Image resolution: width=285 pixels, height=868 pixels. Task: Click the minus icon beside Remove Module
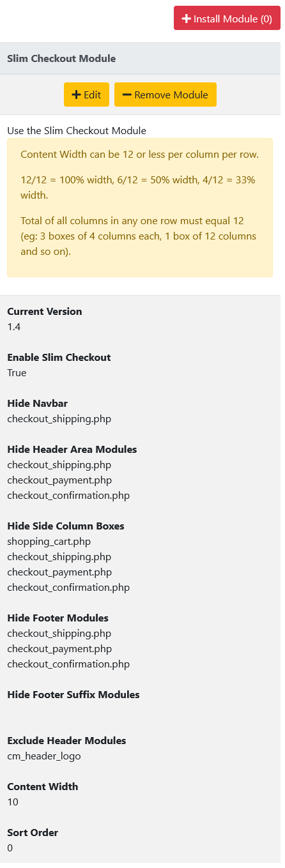point(127,95)
